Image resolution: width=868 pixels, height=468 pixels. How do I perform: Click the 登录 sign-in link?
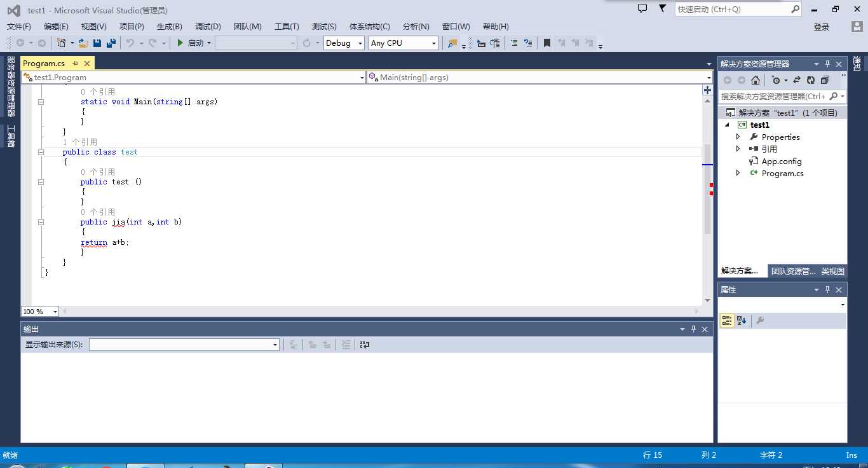[x=822, y=27]
